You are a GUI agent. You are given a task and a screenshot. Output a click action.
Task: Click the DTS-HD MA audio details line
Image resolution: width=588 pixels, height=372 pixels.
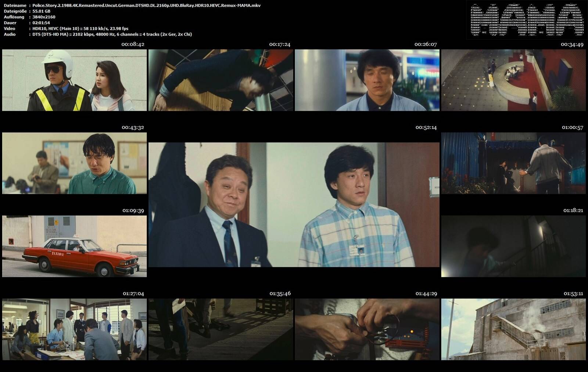[x=112, y=35]
